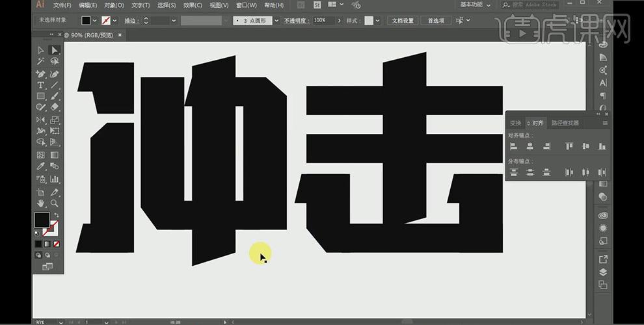Reset to default fill and stroke
Screen dimensions: 644x325
[x=37, y=233]
